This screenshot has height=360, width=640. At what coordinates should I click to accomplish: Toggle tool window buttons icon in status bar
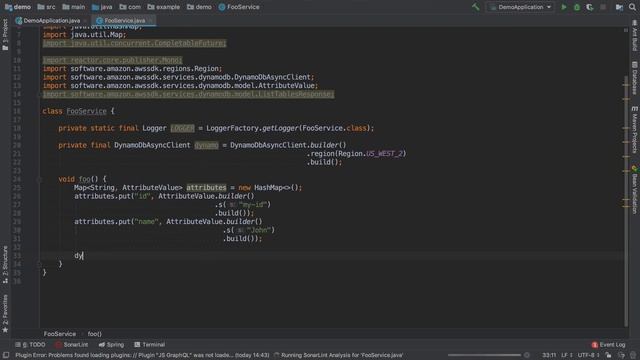[6, 356]
